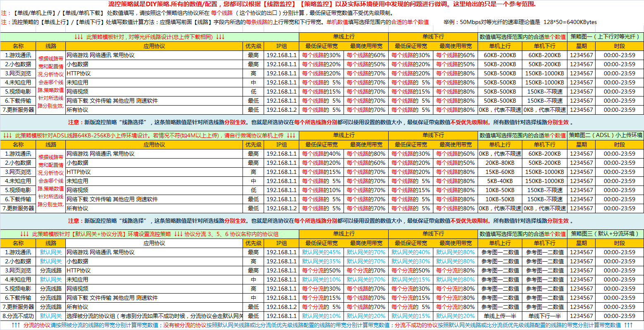The width and height of the screenshot is (644, 330).
Task: Select the '每个线路的40%' cell
Action: tap(321, 154)
